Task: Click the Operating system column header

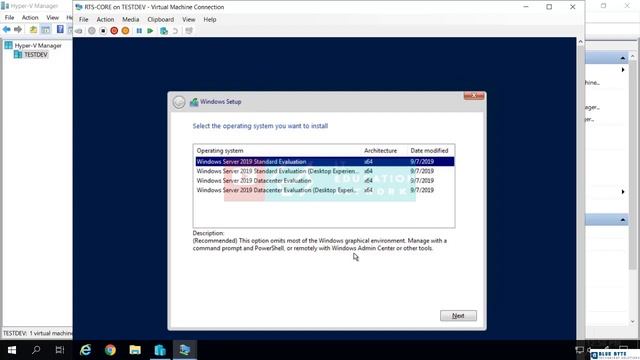Action: click(x=220, y=151)
